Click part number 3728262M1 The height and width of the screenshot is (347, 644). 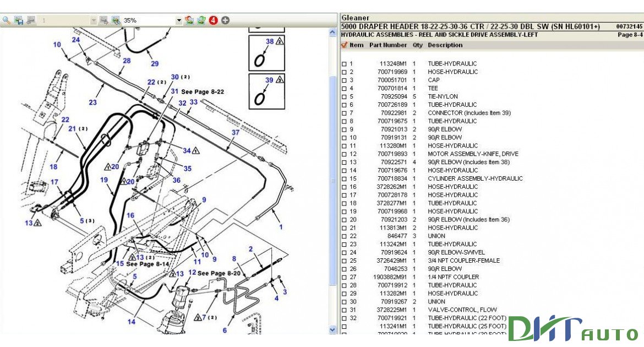(391, 187)
